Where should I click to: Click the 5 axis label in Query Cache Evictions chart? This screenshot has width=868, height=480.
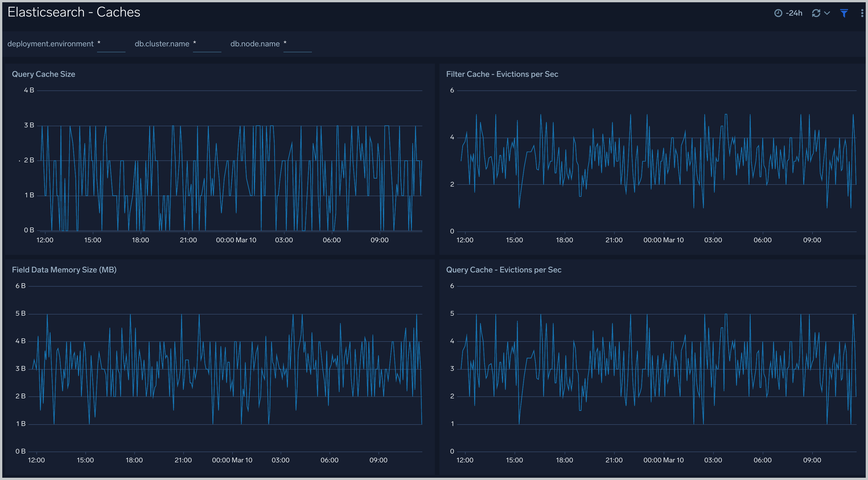452,313
